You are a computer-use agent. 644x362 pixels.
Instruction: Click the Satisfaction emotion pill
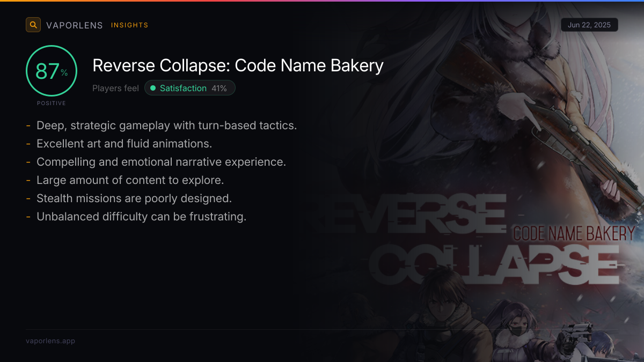click(189, 88)
